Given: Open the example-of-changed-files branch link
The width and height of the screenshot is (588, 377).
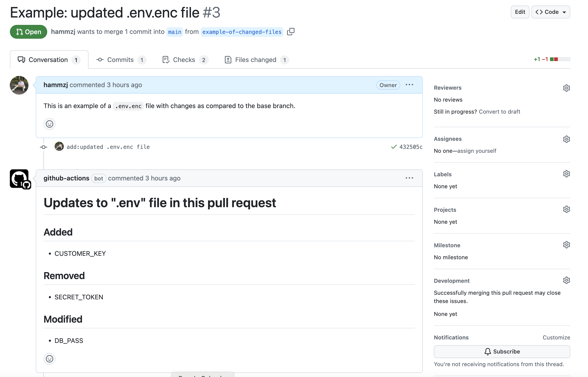Looking at the screenshot, I should tap(242, 32).
